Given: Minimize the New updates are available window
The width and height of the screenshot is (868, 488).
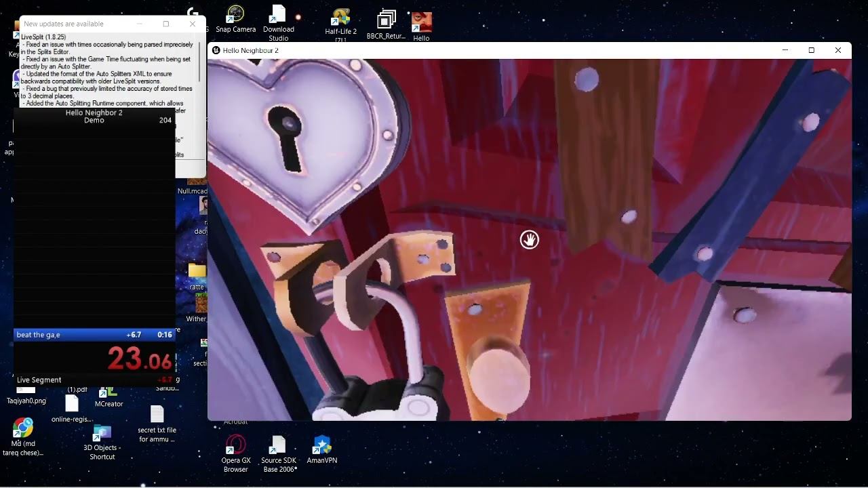Looking at the screenshot, I should coord(140,24).
